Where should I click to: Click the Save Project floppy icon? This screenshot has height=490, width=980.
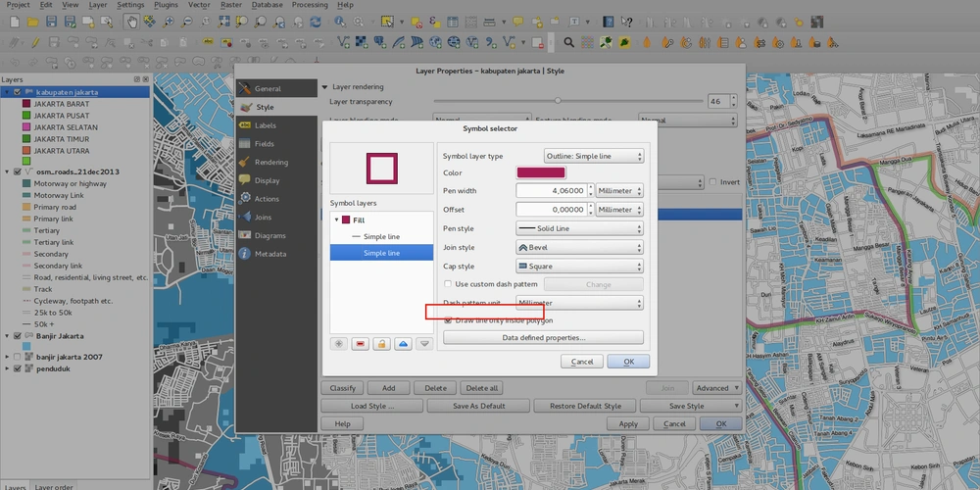51,22
